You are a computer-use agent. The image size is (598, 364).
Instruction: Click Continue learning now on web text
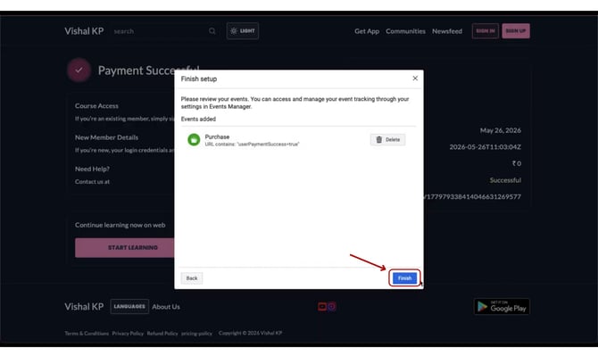(x=120, y=225)
